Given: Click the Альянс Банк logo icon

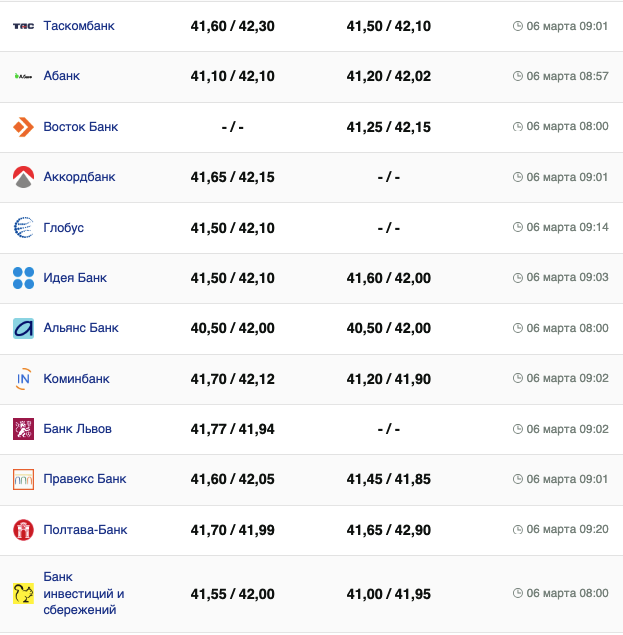Looking at the screenshot, I should pyautogui.click(x=23, y=328).
